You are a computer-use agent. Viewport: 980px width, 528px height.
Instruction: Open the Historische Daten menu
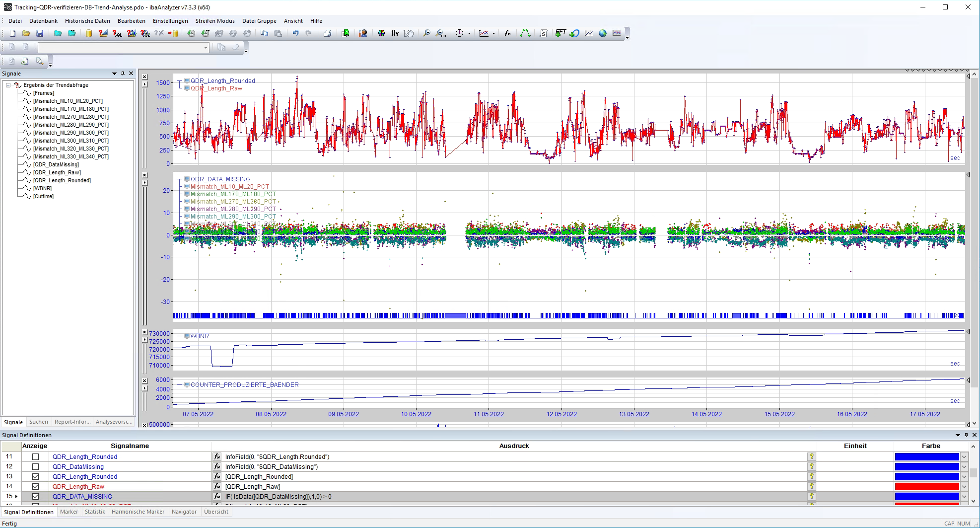pos(87,21)
